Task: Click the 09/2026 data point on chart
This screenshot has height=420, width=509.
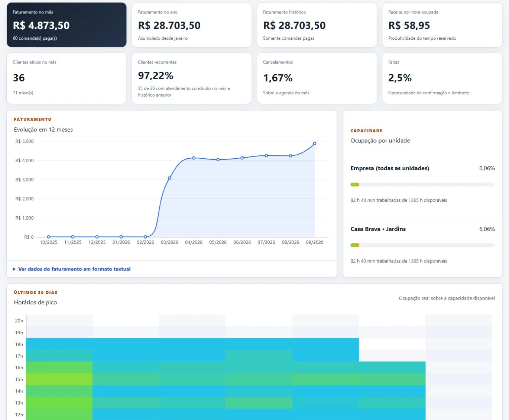Action: [x=315, y=143]
